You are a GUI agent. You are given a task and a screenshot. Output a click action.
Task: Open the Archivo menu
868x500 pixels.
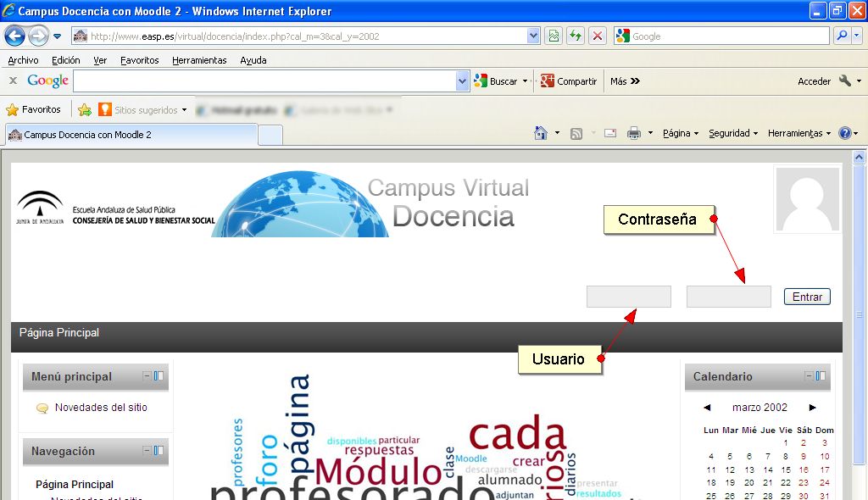[23, 60]
